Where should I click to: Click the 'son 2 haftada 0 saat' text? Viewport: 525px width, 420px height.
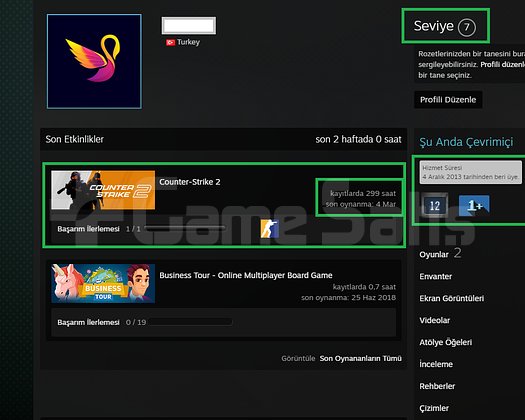(358, 139)
